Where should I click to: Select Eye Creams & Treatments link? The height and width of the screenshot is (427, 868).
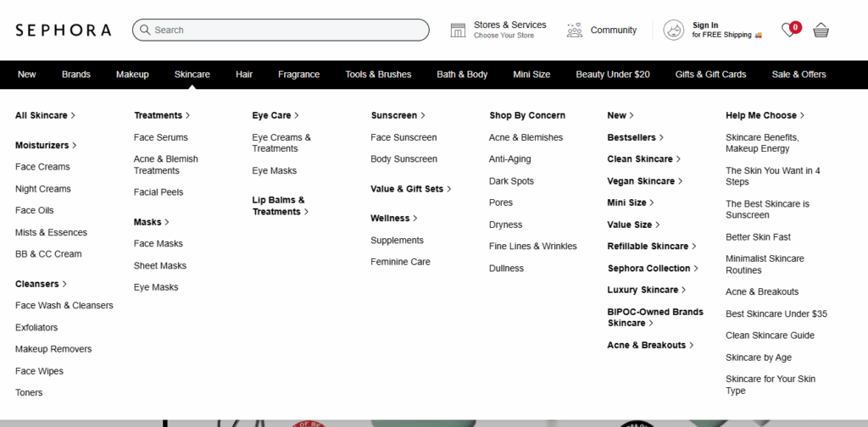click(281, 142)
